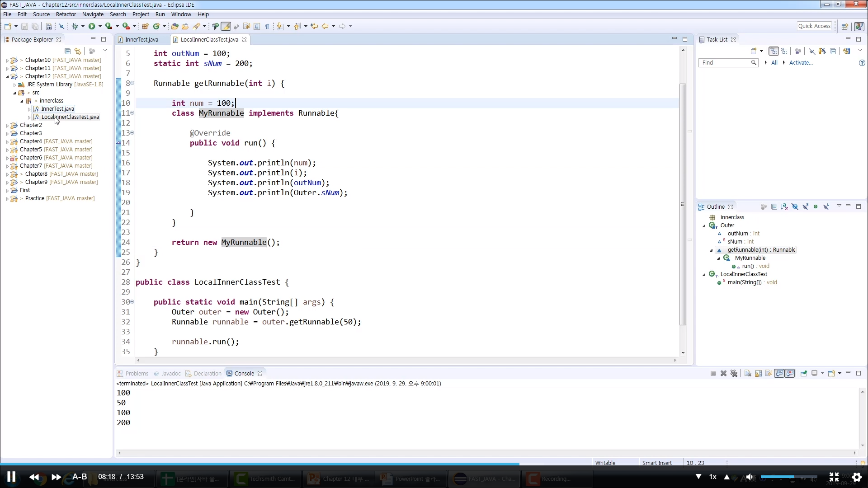
Task: Toggle Mark Occurrences highlighter button
Action: [226, 26]
